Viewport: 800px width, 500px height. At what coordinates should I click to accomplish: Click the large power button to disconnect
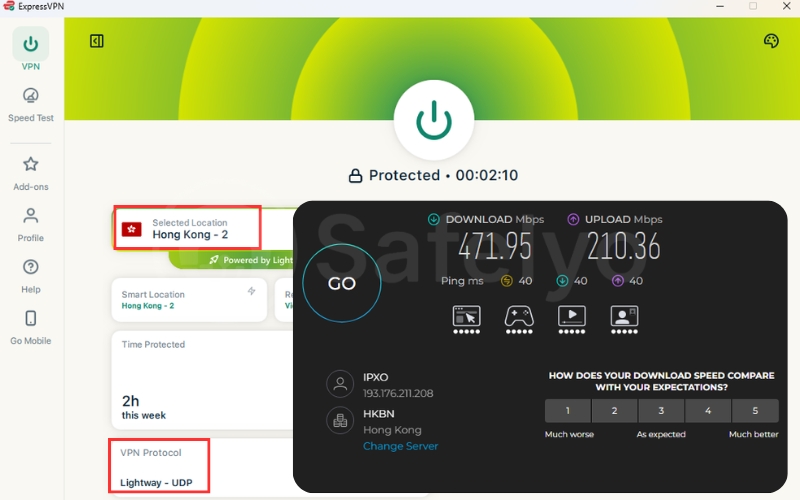point(434,120)
